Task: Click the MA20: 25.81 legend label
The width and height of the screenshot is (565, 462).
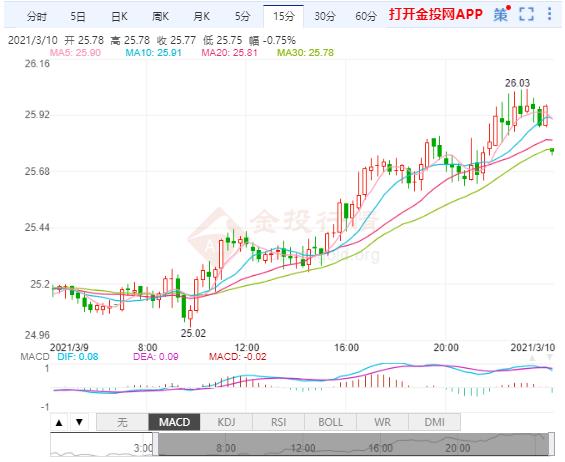Action: point(230,53)
